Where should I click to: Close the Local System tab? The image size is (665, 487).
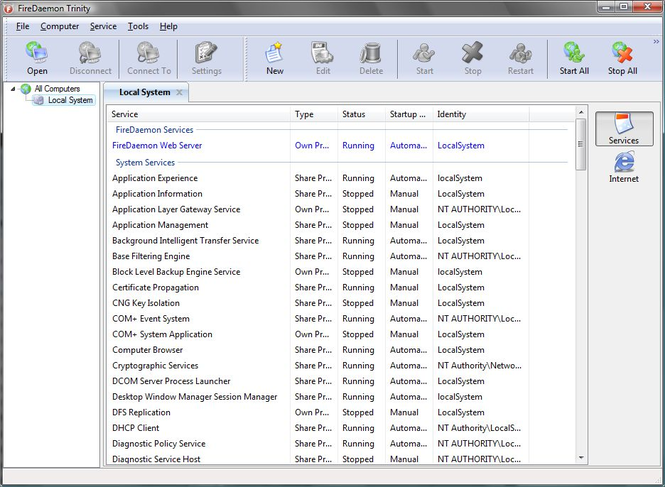(x=179, y=92)
